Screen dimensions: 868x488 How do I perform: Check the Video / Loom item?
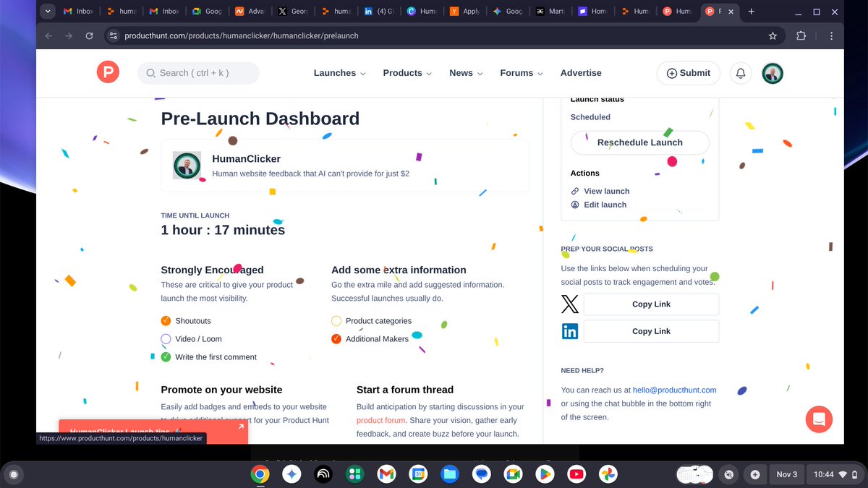166,339
